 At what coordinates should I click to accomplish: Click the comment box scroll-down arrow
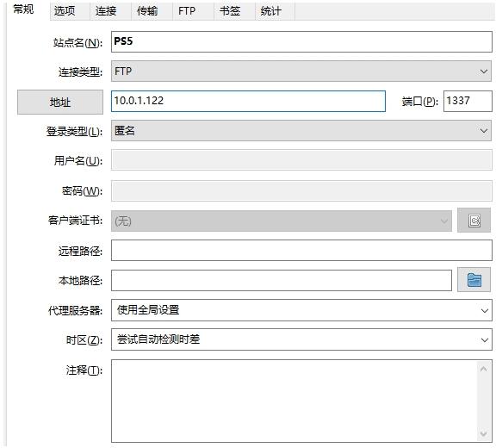click(x=483, y=433)
